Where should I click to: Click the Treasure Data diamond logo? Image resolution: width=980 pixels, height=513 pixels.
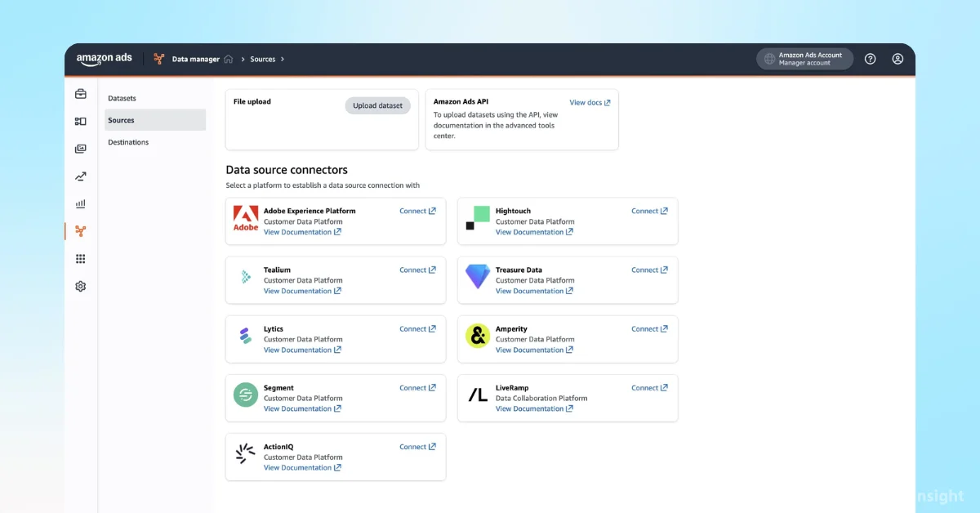pos(478,277)
